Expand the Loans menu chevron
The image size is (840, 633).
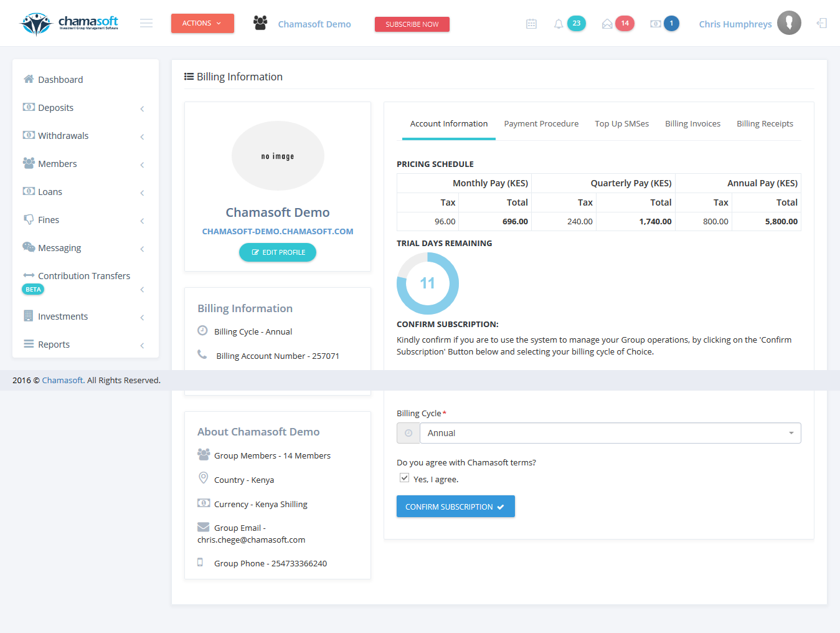pos(142,193)
